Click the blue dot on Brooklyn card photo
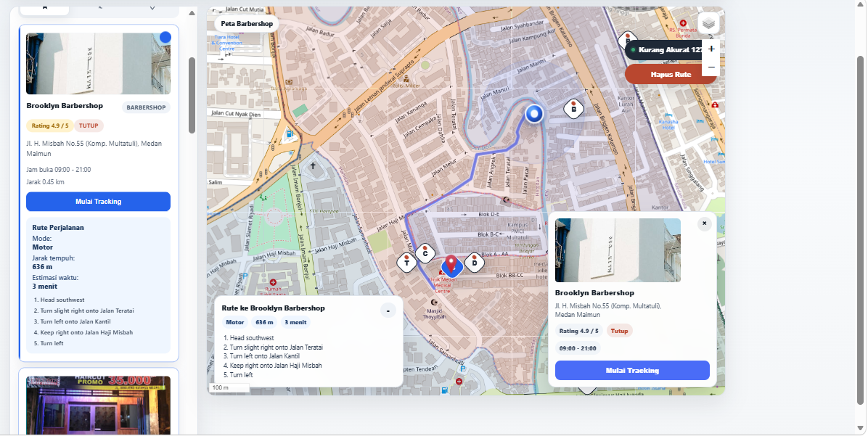This screenshot has width=868, height=436. (x=165, y=37)
